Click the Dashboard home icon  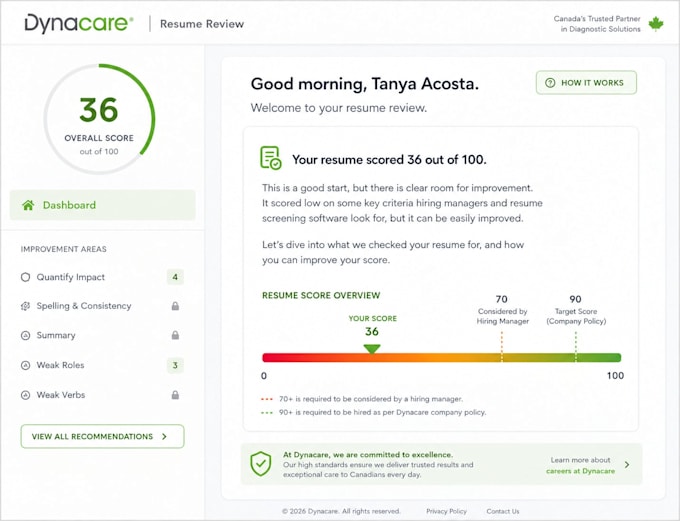pyautogui.click(x=28, y=205)
